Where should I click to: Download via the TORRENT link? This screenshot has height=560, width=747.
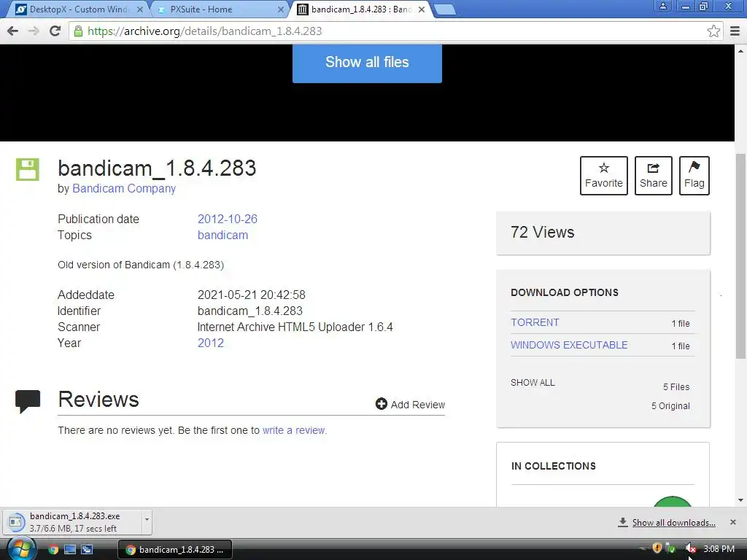(x=535, y=322)
